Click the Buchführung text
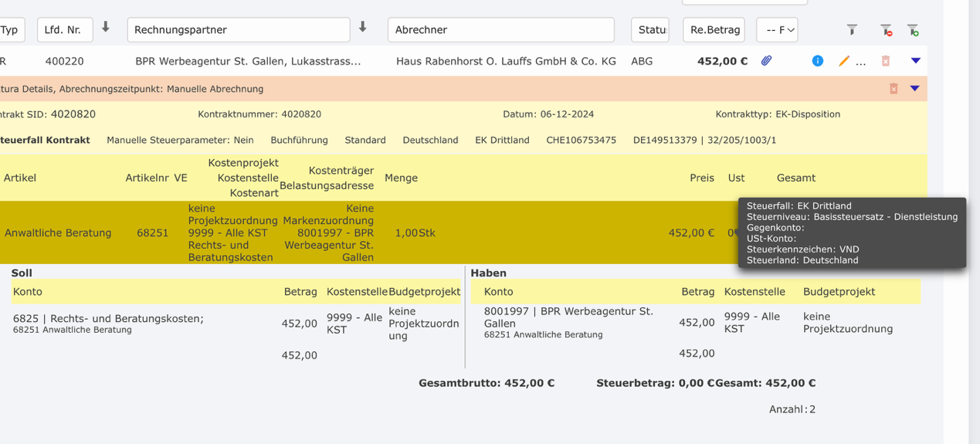Screen dimensions: 980x444 coord(299,141)
